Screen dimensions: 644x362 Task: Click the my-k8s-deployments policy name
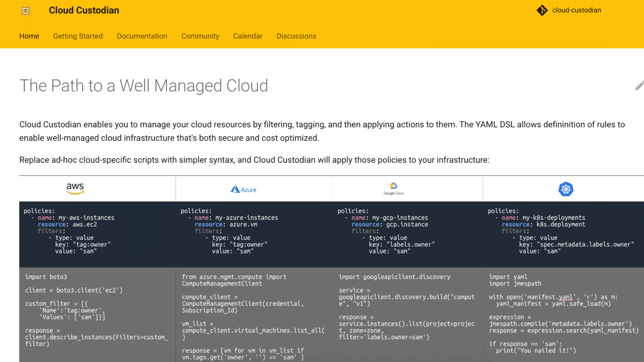point(554,218)
